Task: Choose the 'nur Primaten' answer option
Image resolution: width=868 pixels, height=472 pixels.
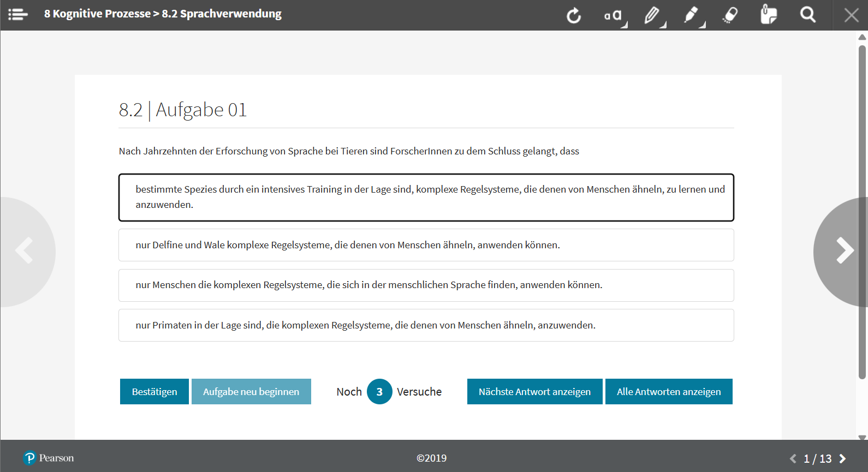Action: tap(426, 325)
